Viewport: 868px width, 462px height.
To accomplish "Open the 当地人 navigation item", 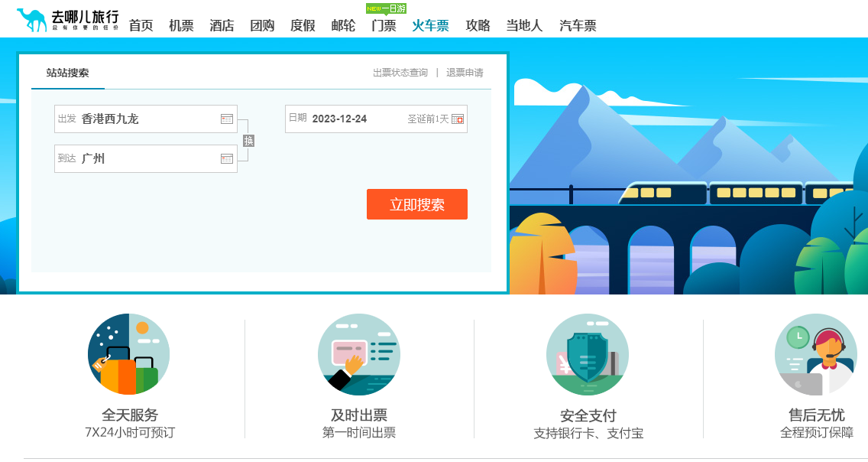I will (x=524, y=25).
